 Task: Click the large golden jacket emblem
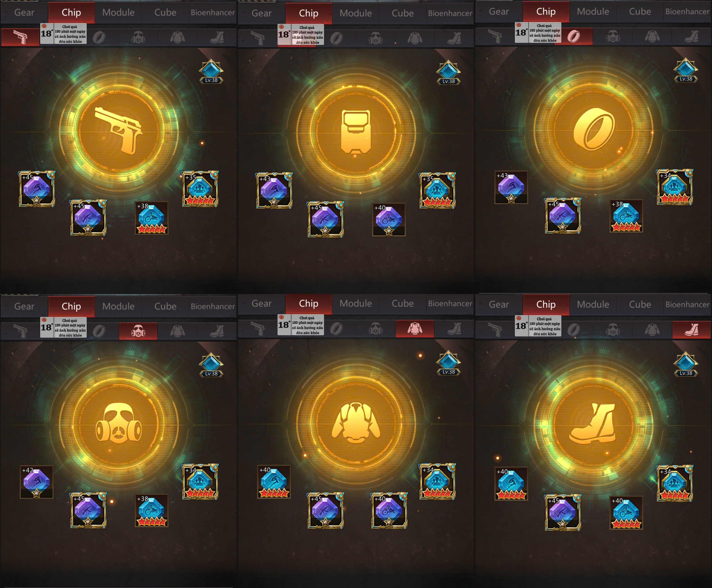click(x=356, y=423)
